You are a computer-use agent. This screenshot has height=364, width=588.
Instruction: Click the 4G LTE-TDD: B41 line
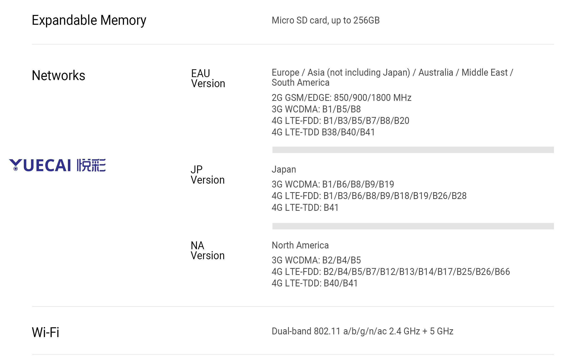pos(305,208)
